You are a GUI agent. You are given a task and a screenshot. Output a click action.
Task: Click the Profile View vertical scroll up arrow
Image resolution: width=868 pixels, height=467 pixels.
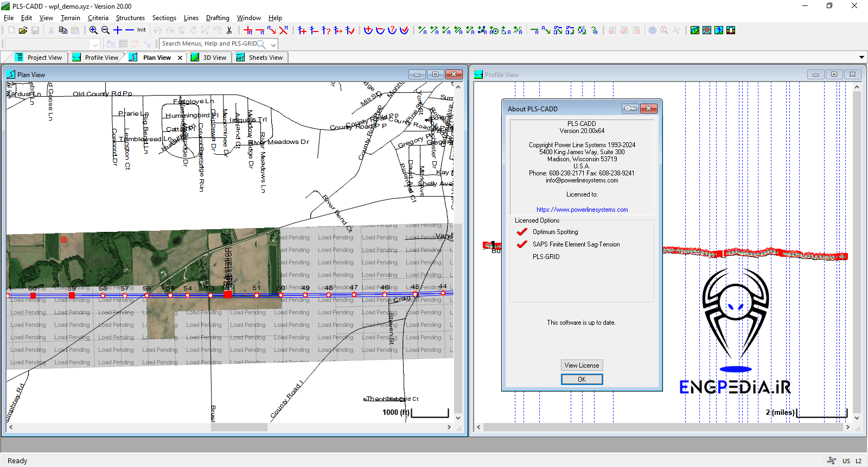click(857, 87)
